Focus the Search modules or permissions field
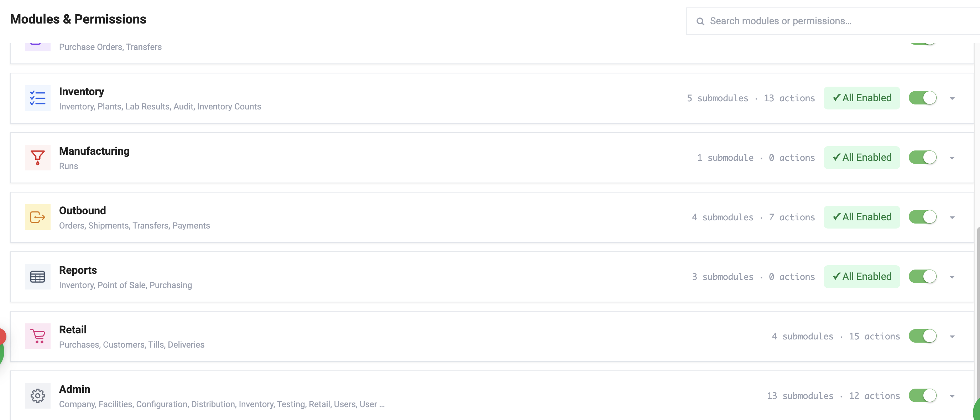Viewport: 980px width, 420px height. click(x=833, y=21)
